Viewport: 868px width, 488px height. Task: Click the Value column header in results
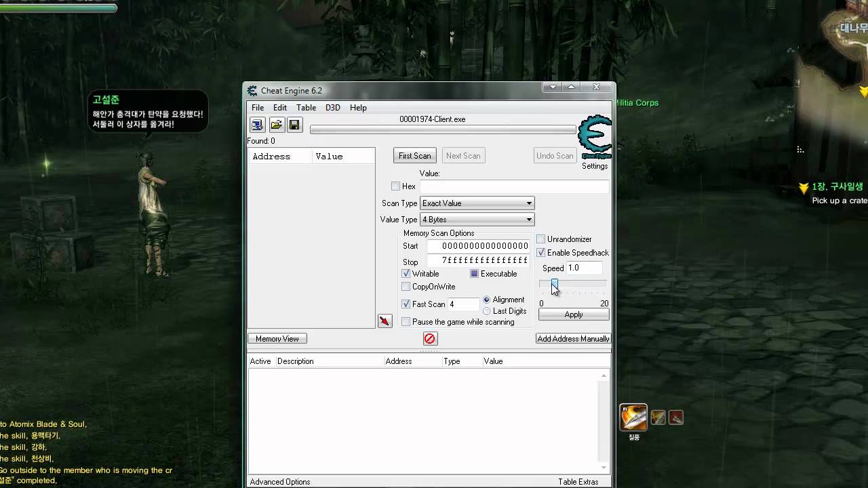click(x=344, y=157)
